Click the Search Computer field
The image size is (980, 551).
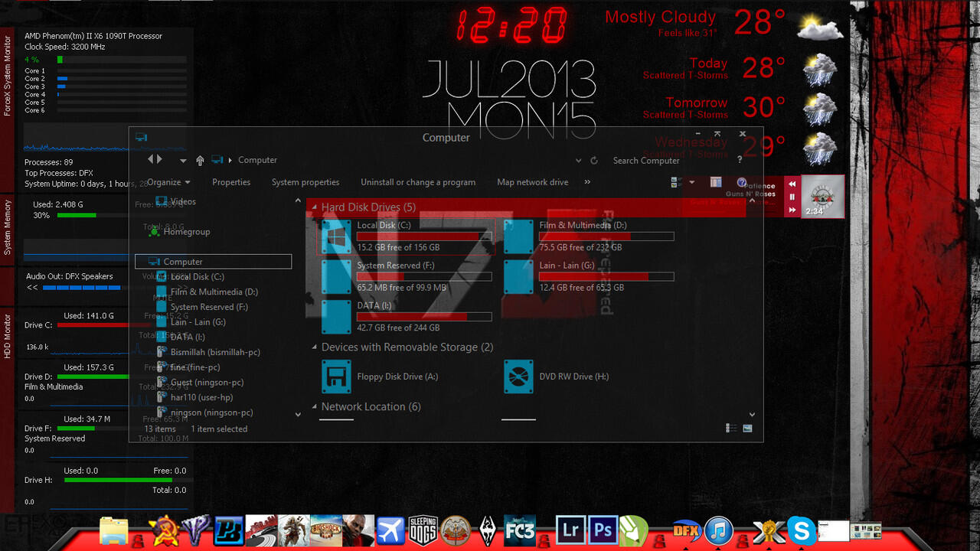point(666,161)
